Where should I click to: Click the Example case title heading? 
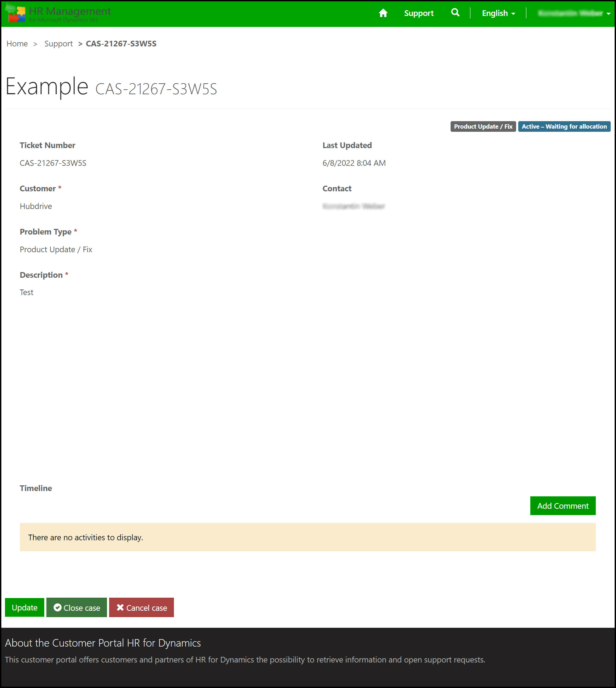[x=47, y=87]
